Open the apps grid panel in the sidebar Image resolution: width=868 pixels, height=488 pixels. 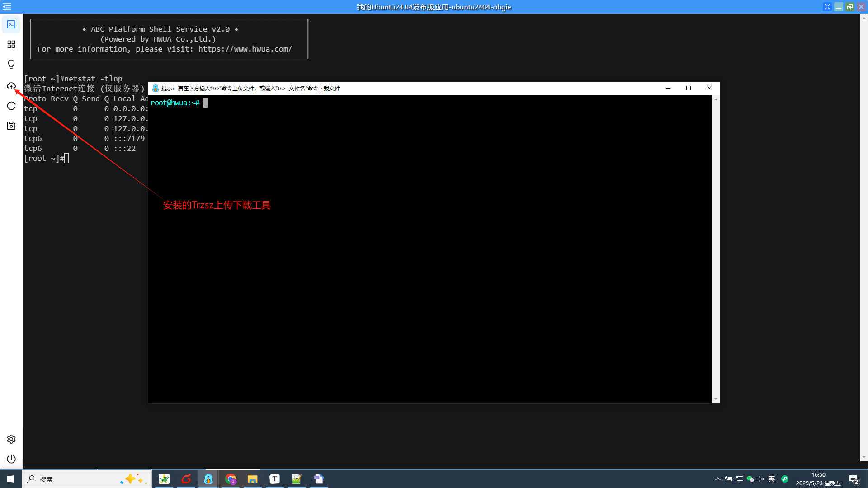click(x=11, y=44)
